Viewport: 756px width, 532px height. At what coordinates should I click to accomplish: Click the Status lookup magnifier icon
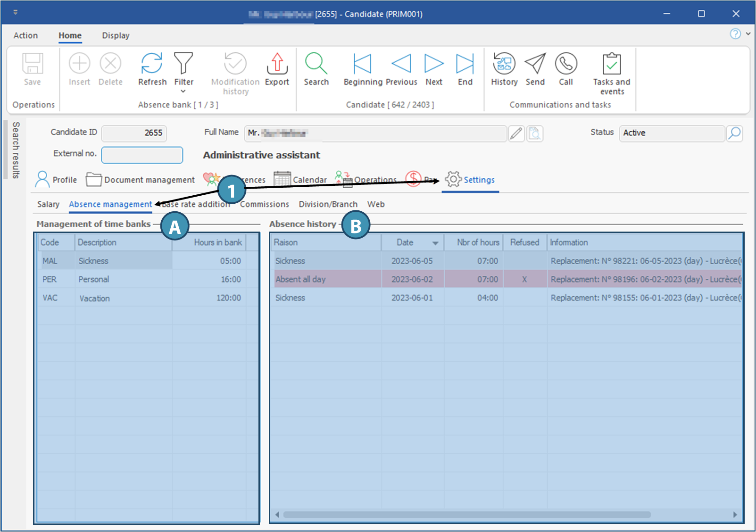(x=734, y=133)
